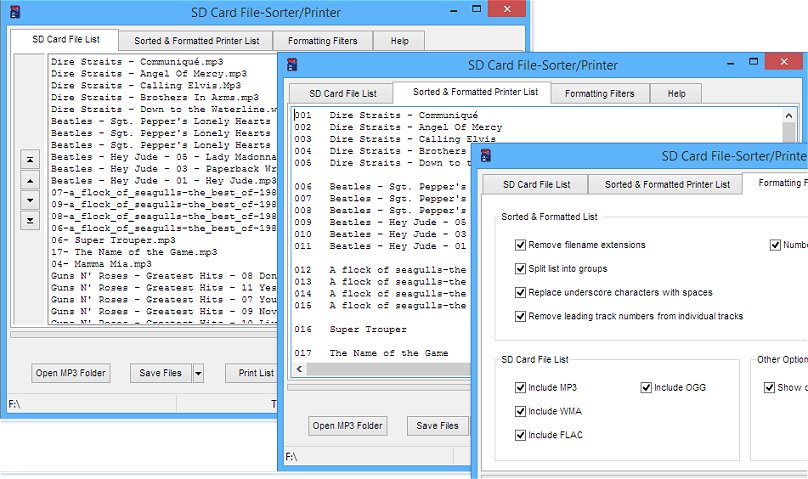
Task: Open the Save Files dropdown arrow
Action: coord(198,374)
